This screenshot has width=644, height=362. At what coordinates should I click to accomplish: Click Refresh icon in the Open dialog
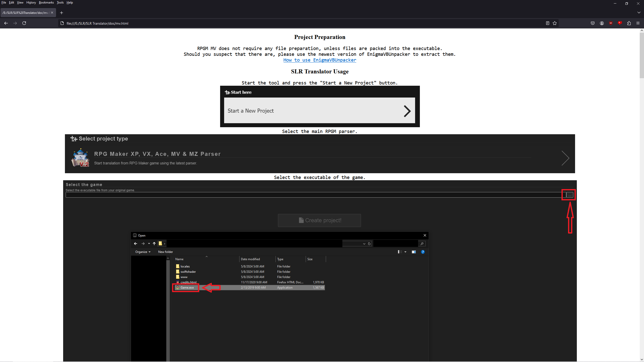click(369, 244)
